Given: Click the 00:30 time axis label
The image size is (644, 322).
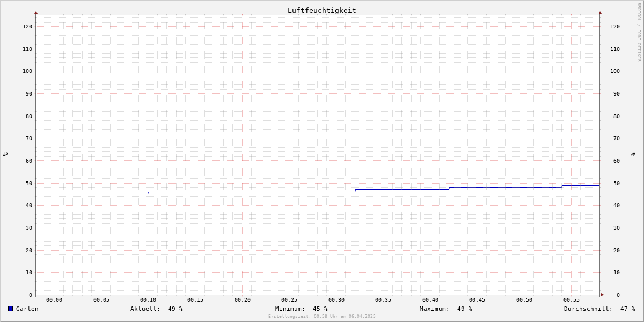Looking at the screenshot, I should [x=336, y=300].
